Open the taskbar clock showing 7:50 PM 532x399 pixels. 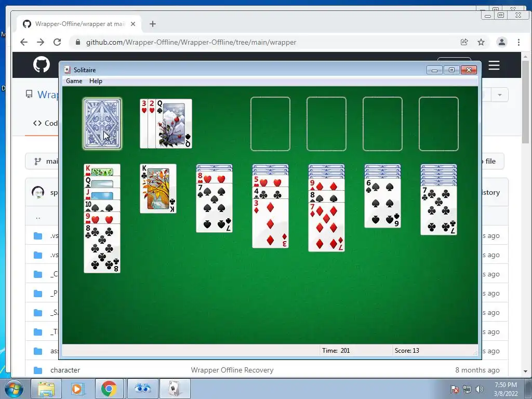point(506,389)
